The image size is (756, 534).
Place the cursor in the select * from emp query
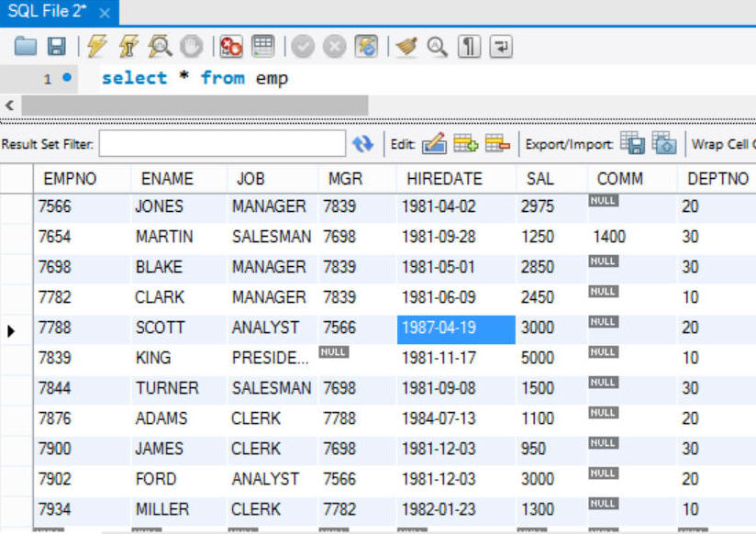pyautogui.click(x=195, y=78)
